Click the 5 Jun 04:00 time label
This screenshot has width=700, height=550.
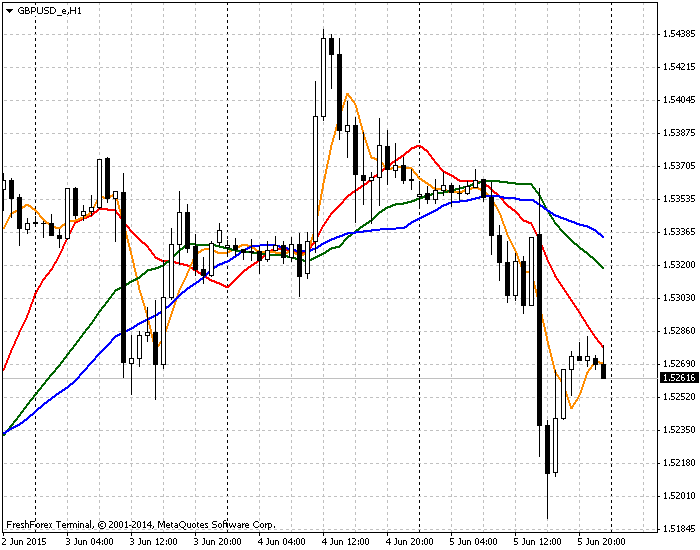pyautogui.click(x=474, y=542)
